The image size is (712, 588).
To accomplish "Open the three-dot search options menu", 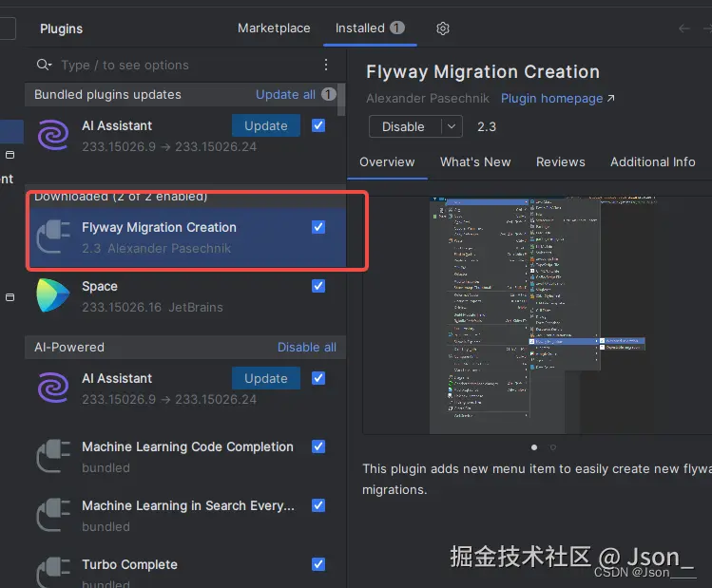I will (x=325, y=65).
